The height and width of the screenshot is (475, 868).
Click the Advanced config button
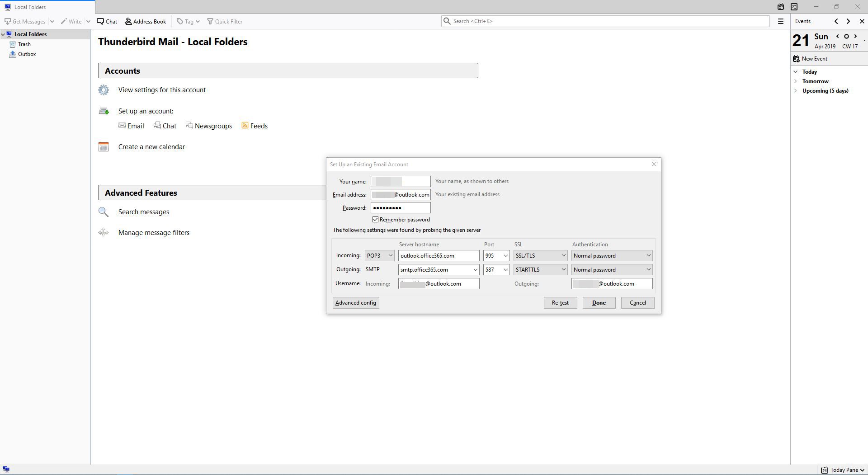(x=356, y=303)
